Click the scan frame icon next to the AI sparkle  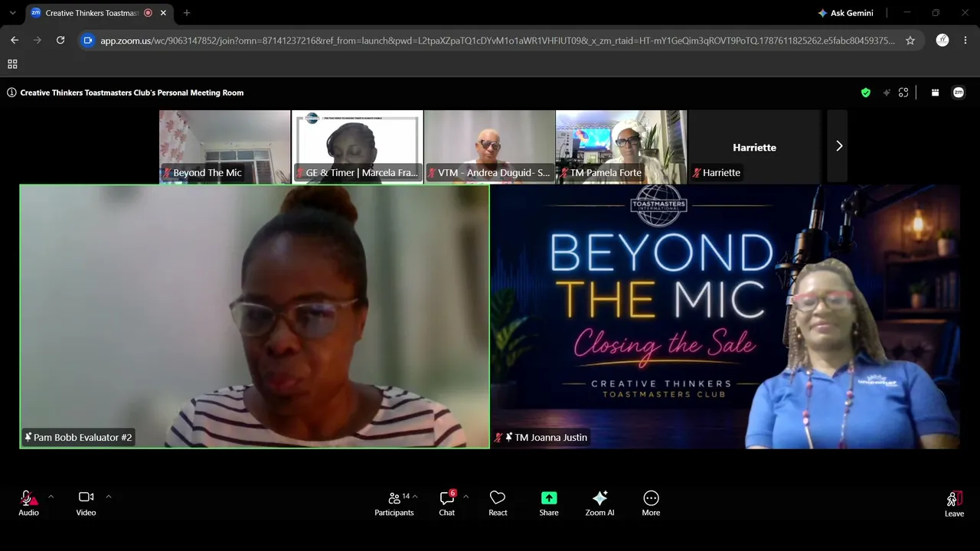click(903, 93)
